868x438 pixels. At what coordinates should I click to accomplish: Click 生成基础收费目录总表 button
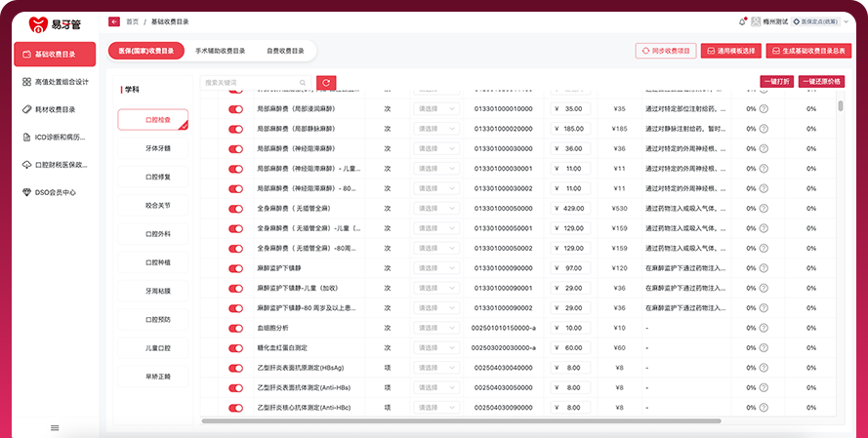click(x=808, y=51)
